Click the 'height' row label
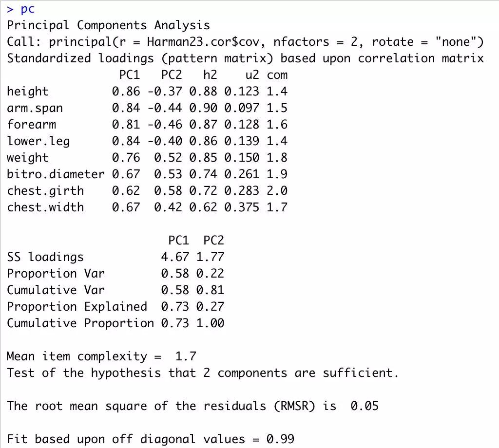The image size is (499, 448). point(28,92)
